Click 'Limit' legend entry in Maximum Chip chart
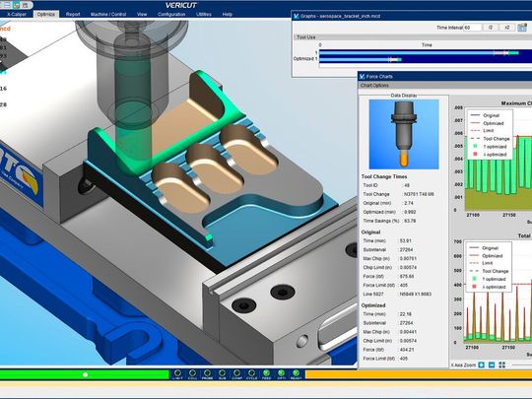Screen dimensions: 532x399 (489, 131)
